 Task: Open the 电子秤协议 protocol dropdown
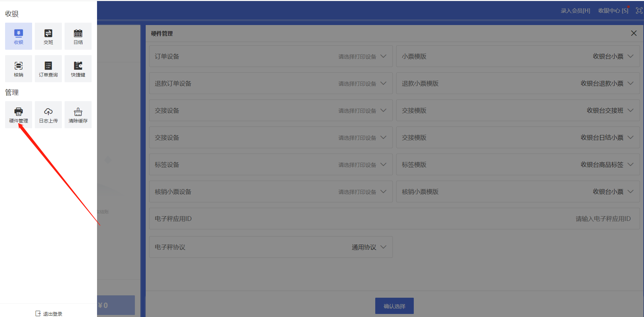(271, 247)
